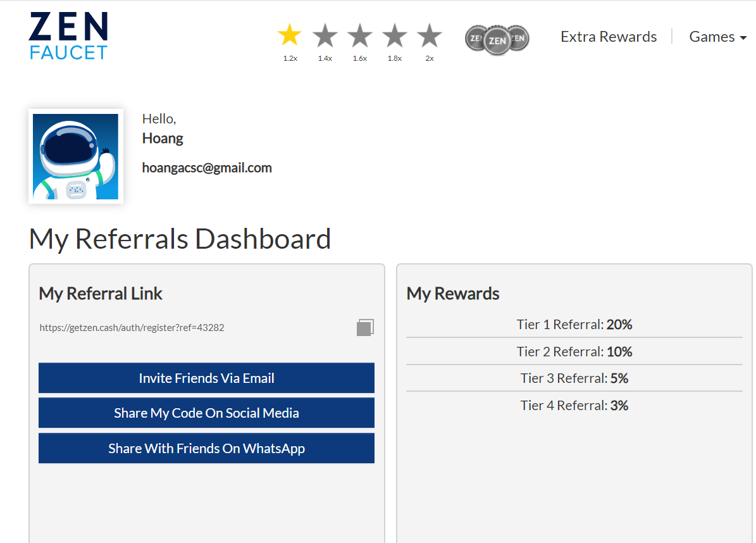Click the 2x star icon
The height and width of the screenshot is (543, 756).
pos(430,35)
